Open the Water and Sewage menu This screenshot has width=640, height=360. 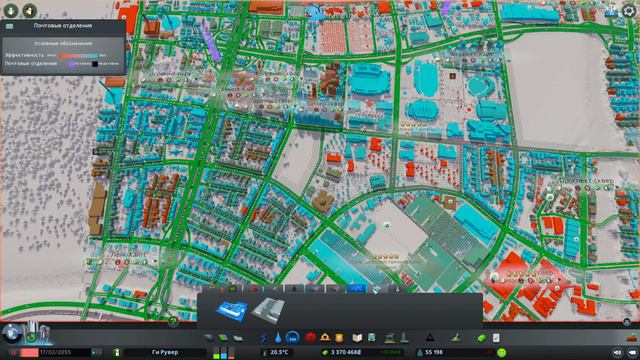click(278, 338)
